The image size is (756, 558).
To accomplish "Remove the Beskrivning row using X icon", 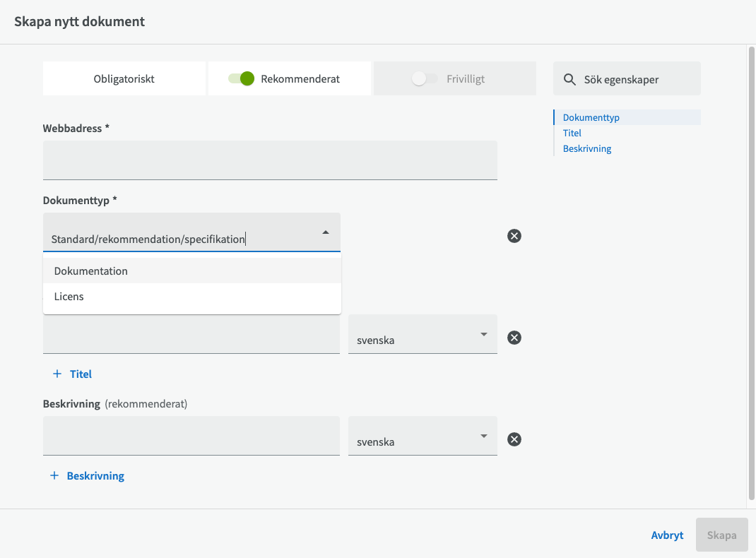I will click(x=514, y=439).
